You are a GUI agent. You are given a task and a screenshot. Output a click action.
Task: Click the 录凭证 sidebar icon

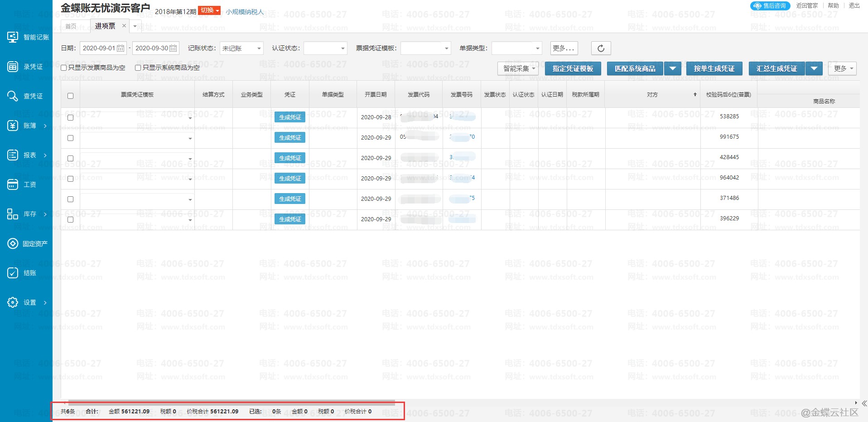13,67
